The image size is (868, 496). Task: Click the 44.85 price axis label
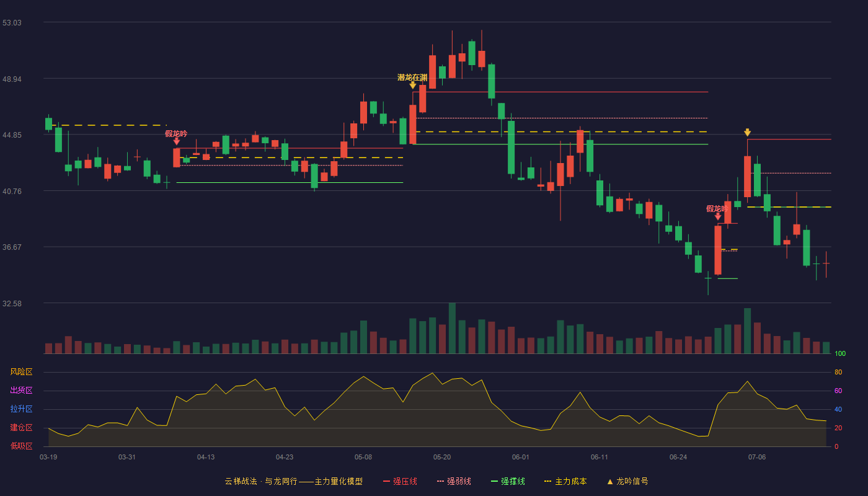(x=12, y=135)
